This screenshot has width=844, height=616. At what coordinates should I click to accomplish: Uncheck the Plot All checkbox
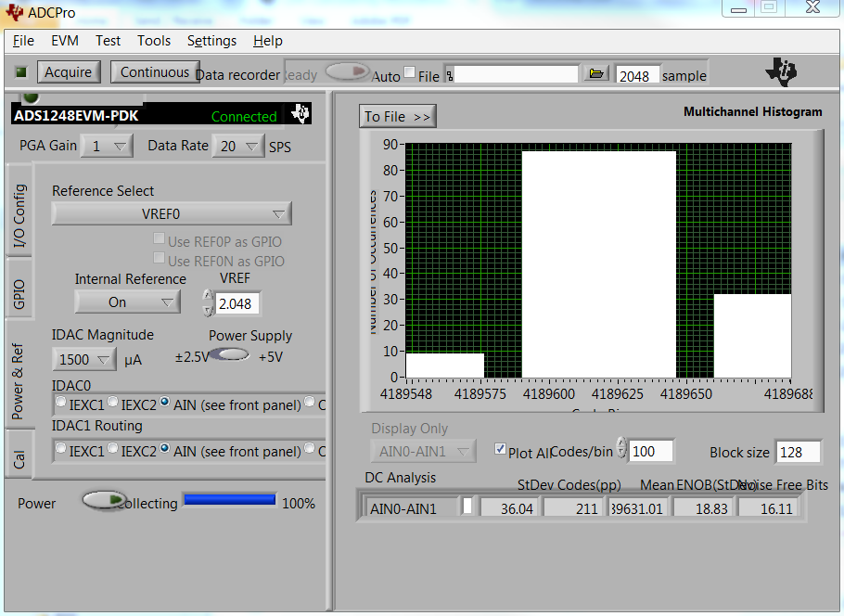point(500,448)
